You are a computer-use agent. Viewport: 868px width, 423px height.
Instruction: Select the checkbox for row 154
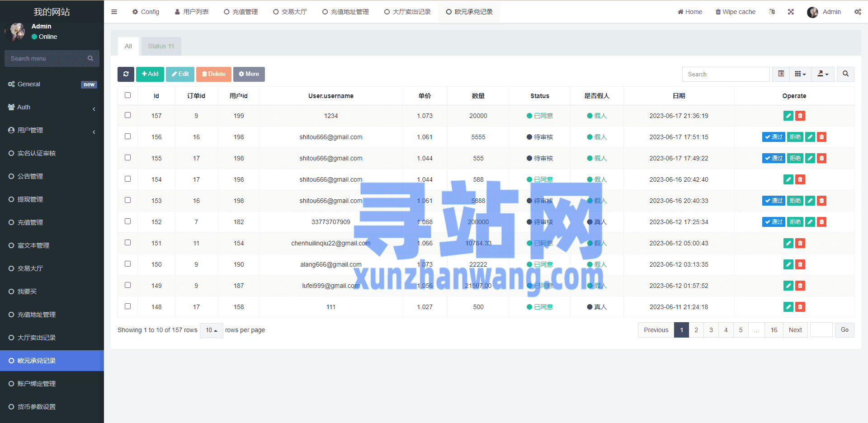click(x=127, y=179)
